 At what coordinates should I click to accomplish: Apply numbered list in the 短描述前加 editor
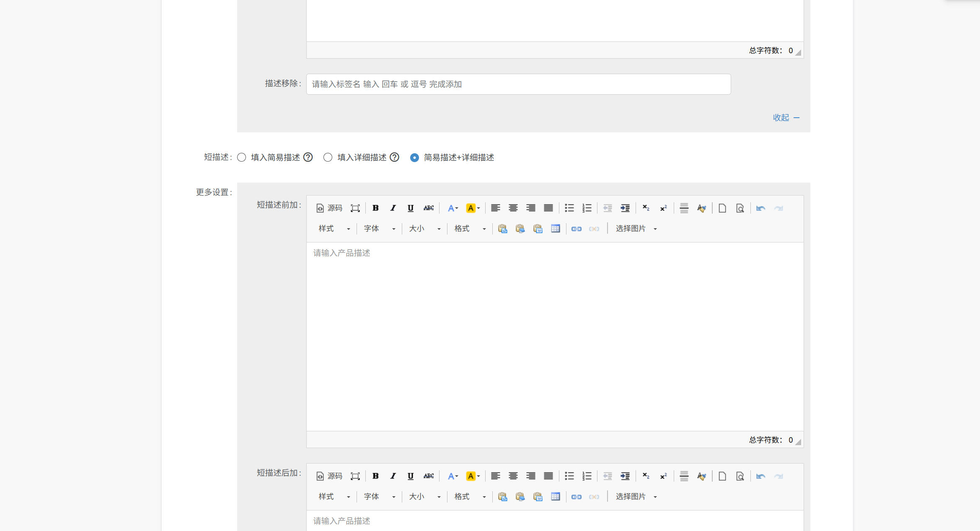pos(587,208)
